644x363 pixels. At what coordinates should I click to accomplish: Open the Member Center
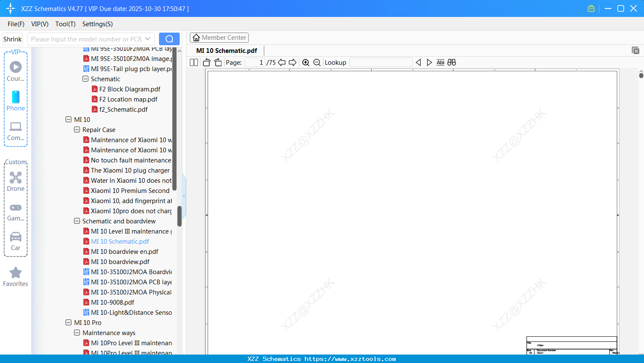tap(219, 38)
